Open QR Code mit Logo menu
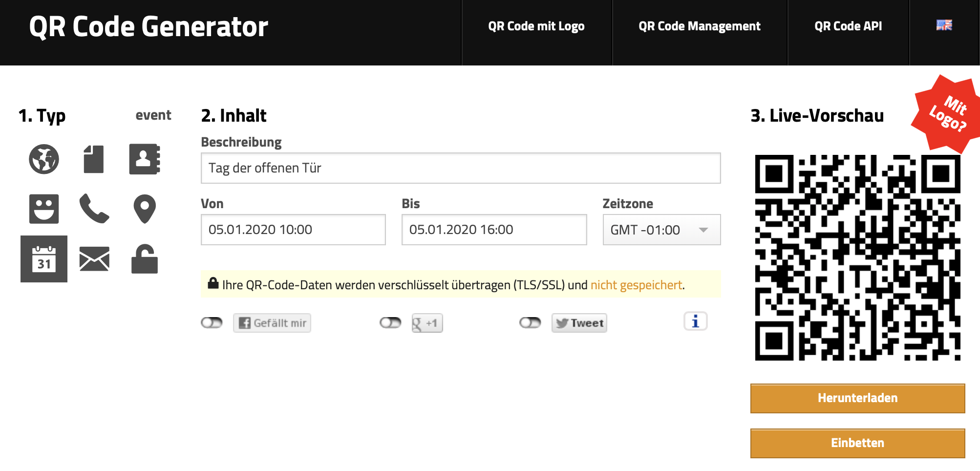 click(x=536, y=26)
